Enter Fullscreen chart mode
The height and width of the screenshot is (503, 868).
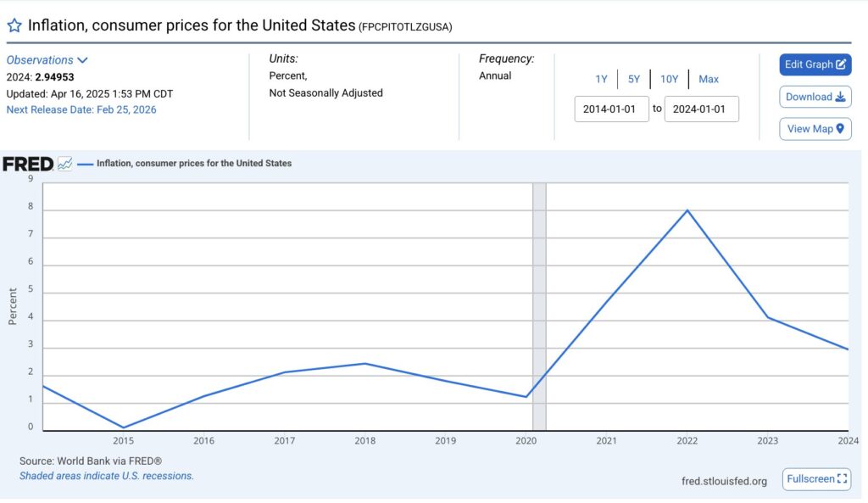pos(815,478)
